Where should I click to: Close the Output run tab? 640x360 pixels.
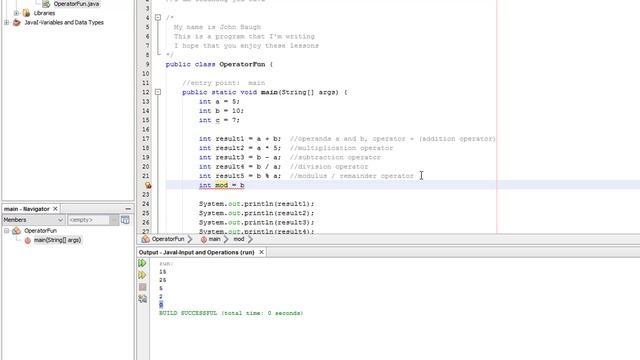click(x=261, y=252)
